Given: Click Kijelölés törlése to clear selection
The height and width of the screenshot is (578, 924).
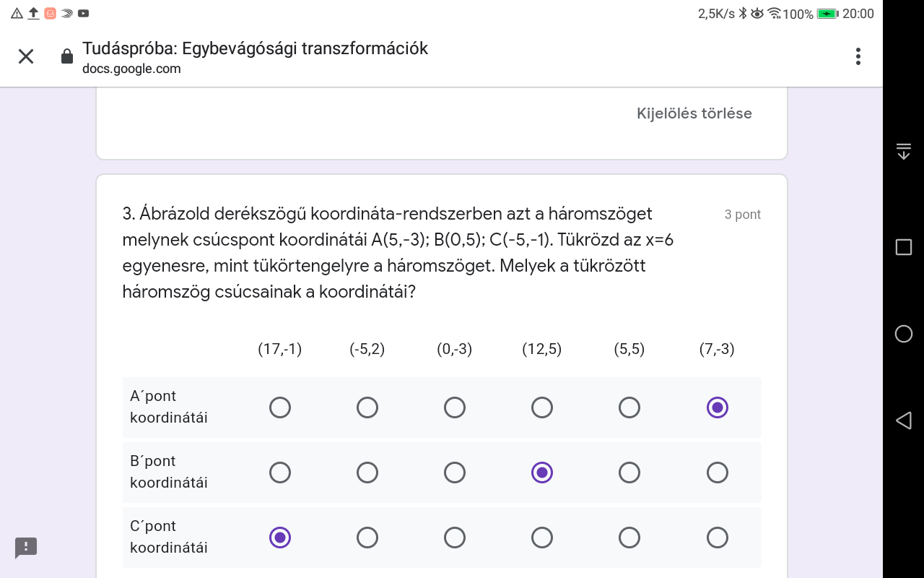Looking at the screenshot, I should 694,113.
